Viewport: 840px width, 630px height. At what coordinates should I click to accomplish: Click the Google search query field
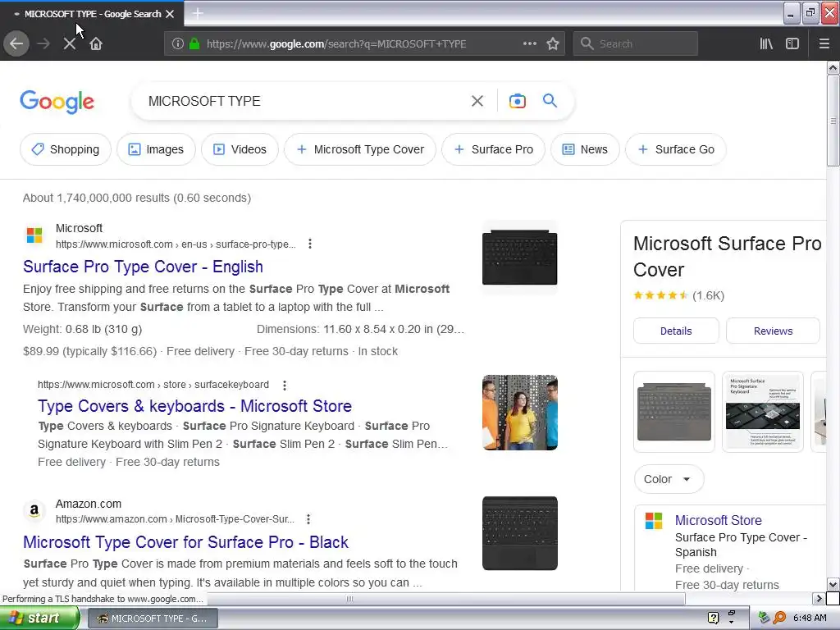click(305, 101)
